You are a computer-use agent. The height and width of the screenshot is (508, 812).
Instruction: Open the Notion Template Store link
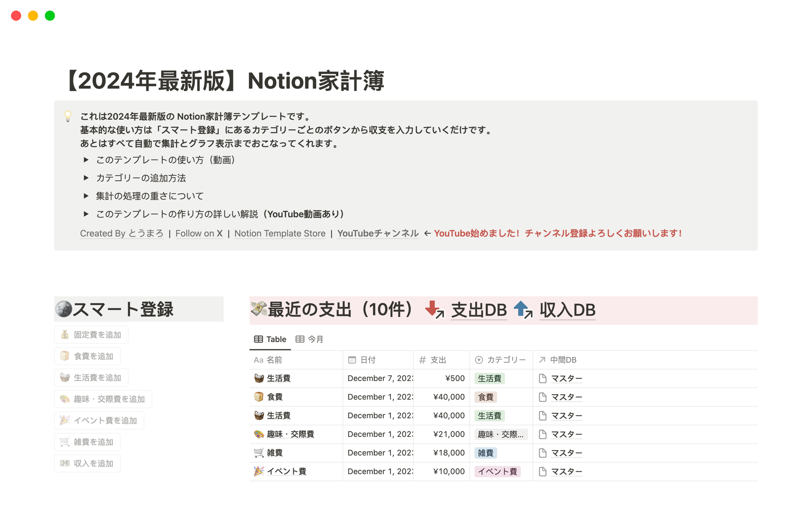pyautogui.click(x=280, y=233)
